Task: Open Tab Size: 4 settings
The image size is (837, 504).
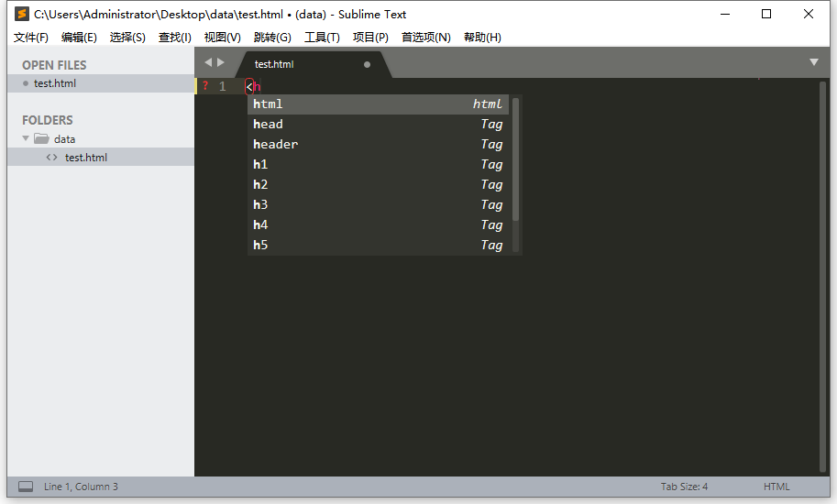Action: coord(684,487)
